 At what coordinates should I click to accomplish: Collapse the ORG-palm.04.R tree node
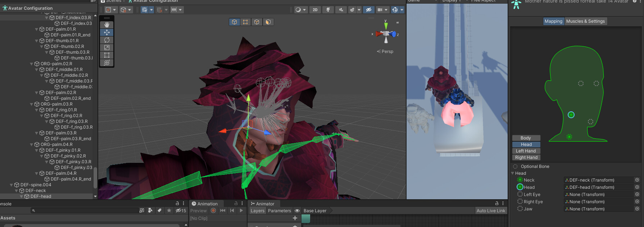[31, 144]
